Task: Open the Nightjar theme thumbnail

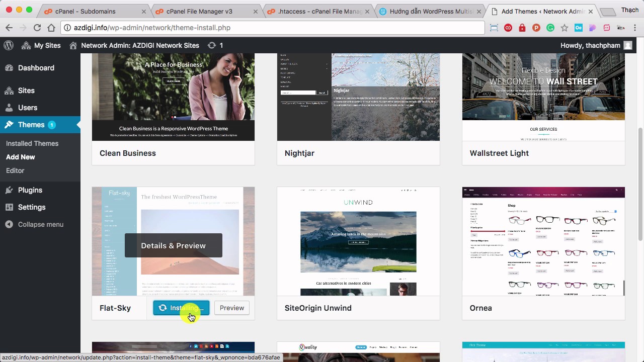Action: [x=358, y=97]
